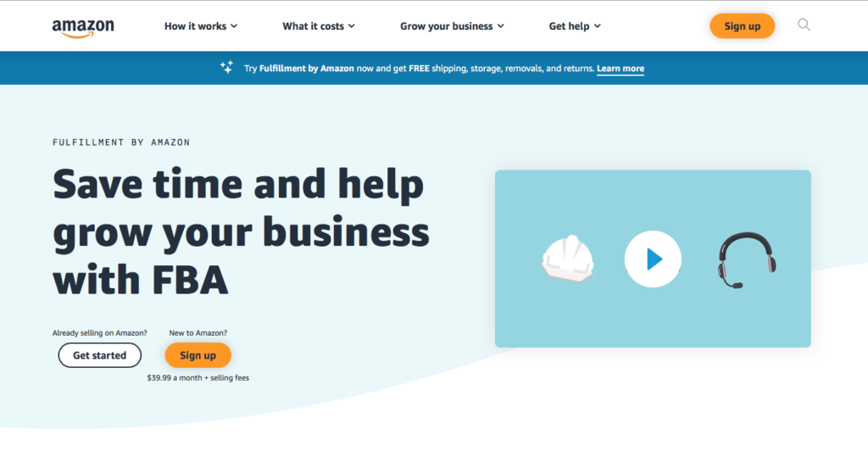Expand chevron beside What it costs
The image size is (868, 462).
coord(352,26)
